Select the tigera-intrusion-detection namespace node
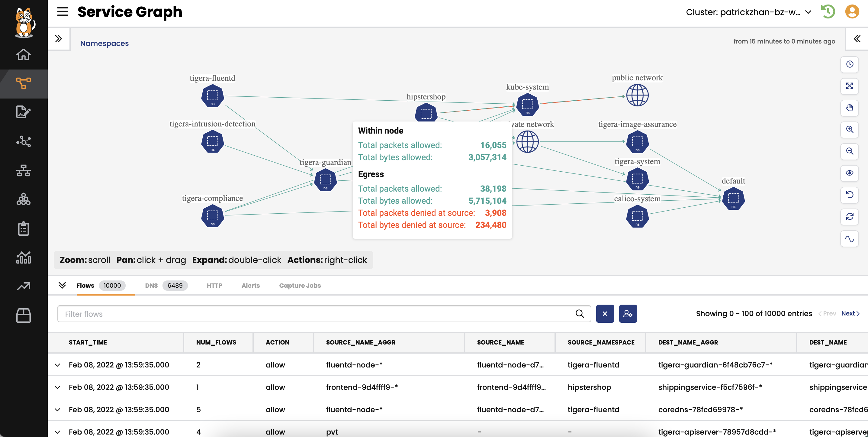This screenshot has height=437, width=868. (x=212, y=142)
